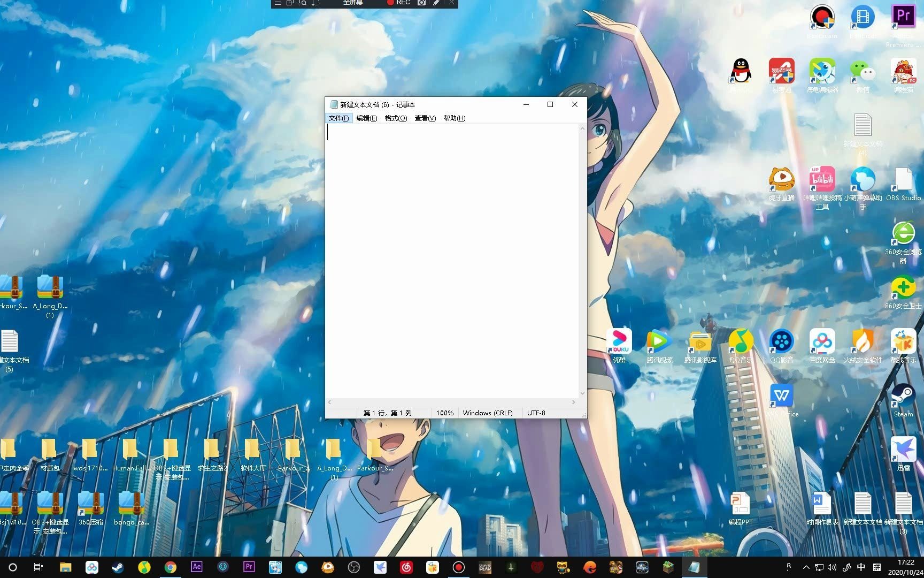Image resolution: width=924 pixels, height=578 pixels.
Task: Click the Task View taskbar button
Action: 38,567
